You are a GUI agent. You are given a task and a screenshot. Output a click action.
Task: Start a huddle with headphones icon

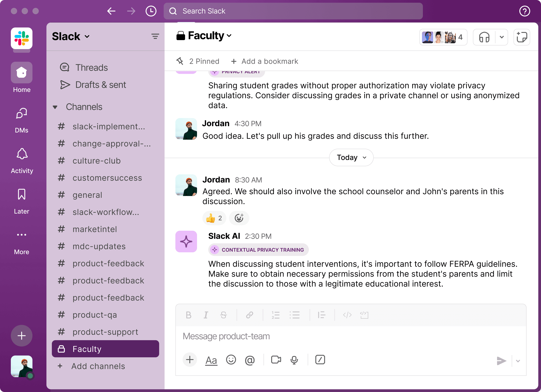484,37
